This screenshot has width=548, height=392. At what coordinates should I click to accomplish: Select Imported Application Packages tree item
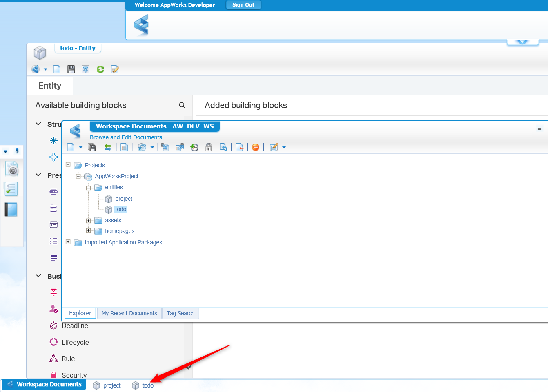tap(123, 242)
